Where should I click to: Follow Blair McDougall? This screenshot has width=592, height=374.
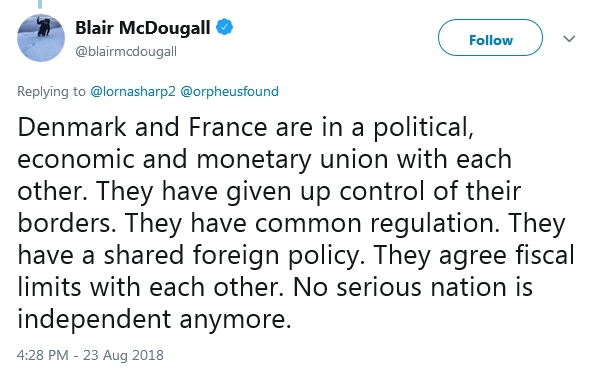tap(490, 38)
